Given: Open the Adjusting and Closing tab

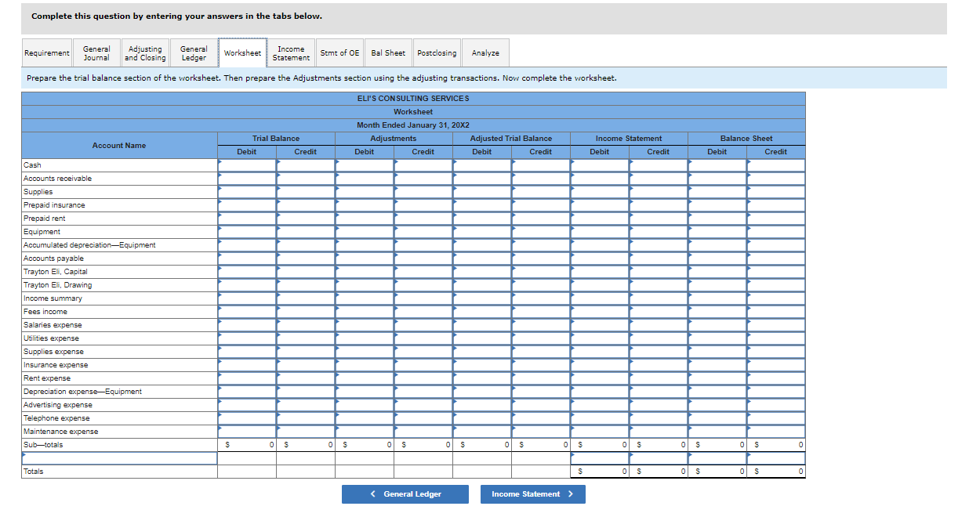Looking at the screenshot, I should pos(145,53).
